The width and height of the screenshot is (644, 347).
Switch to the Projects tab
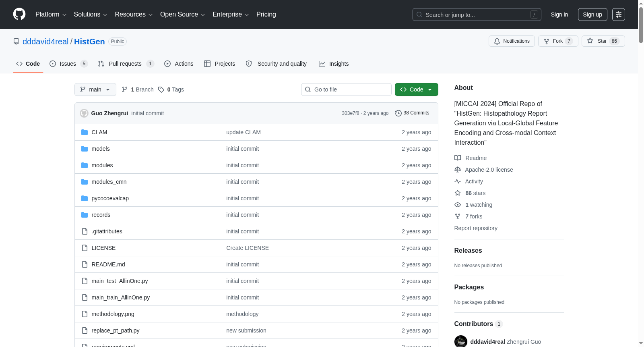click(x=220, y=64)
